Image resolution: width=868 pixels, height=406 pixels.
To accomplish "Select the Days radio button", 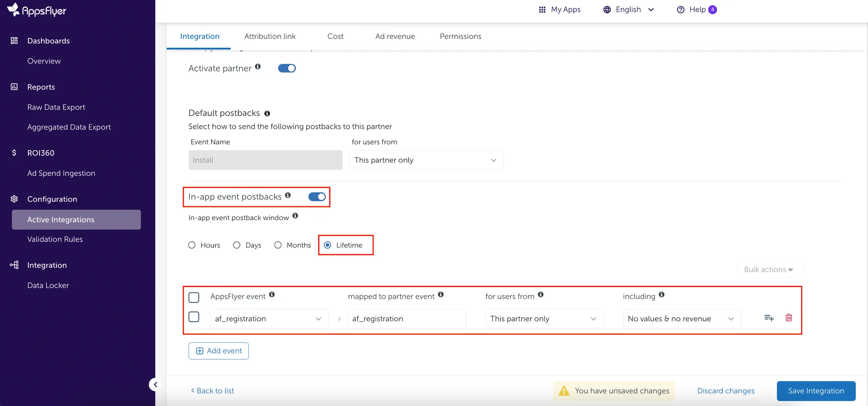I will point(237,245).
